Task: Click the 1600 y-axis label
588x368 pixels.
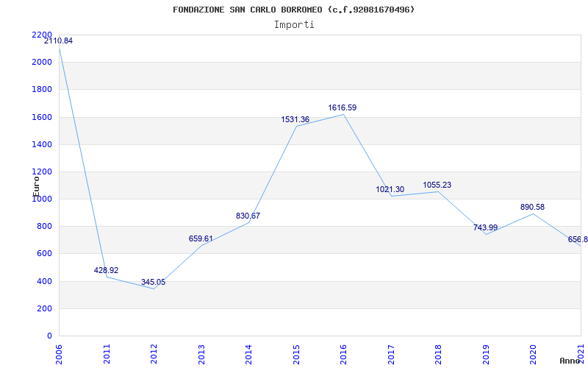Action: click(42, 117)
